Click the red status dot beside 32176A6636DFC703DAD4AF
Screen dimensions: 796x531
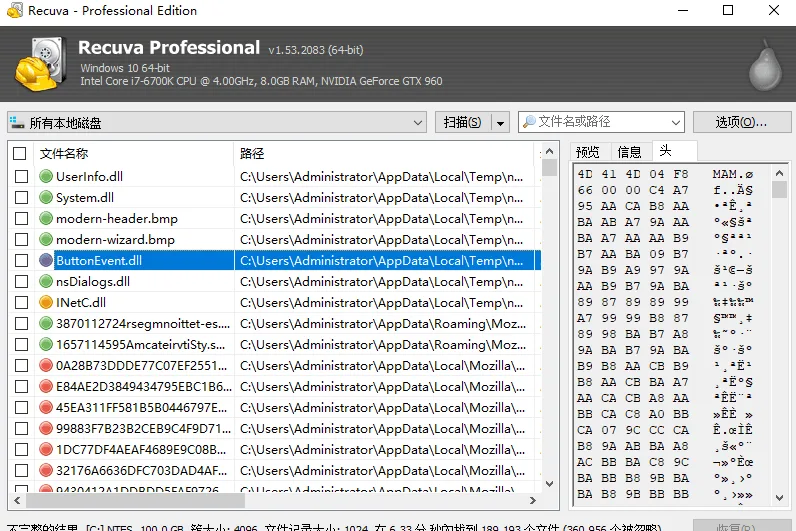click(46, 471)
